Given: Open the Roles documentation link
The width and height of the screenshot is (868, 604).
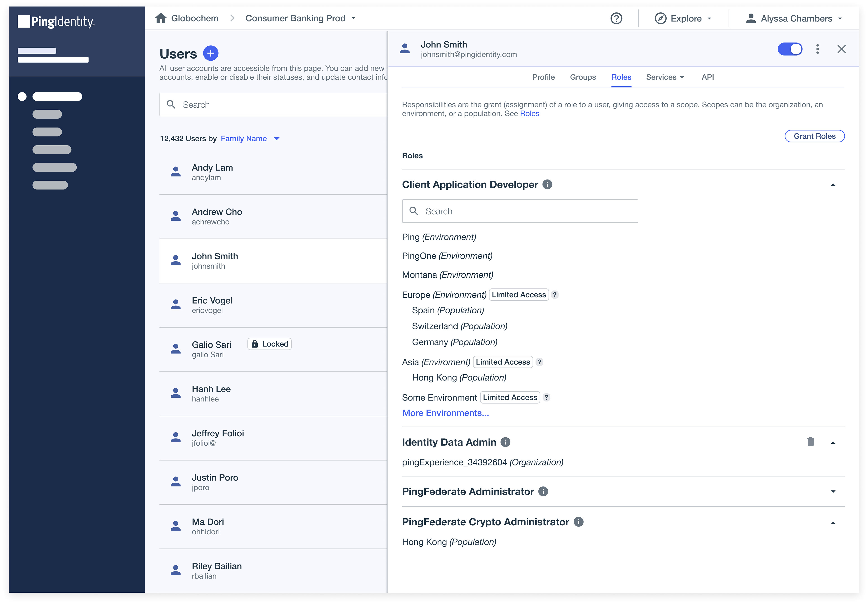Looking at the screenshot, I should click(x=529, y=113).
